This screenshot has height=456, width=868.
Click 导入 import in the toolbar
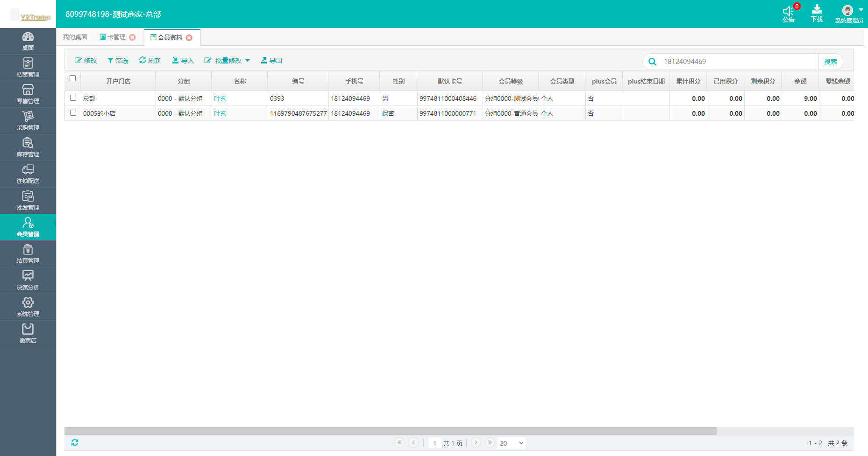tap(183, 61)
